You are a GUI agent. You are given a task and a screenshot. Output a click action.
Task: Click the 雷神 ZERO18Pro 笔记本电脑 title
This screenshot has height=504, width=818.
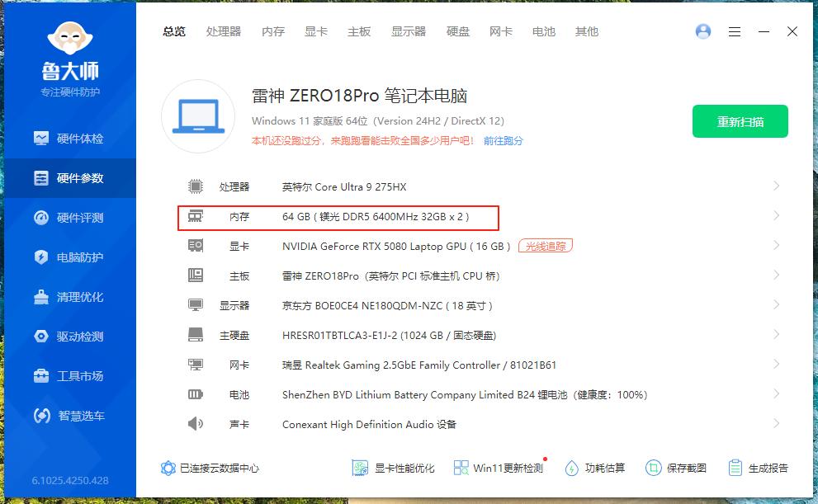click(x=359, y=96)
